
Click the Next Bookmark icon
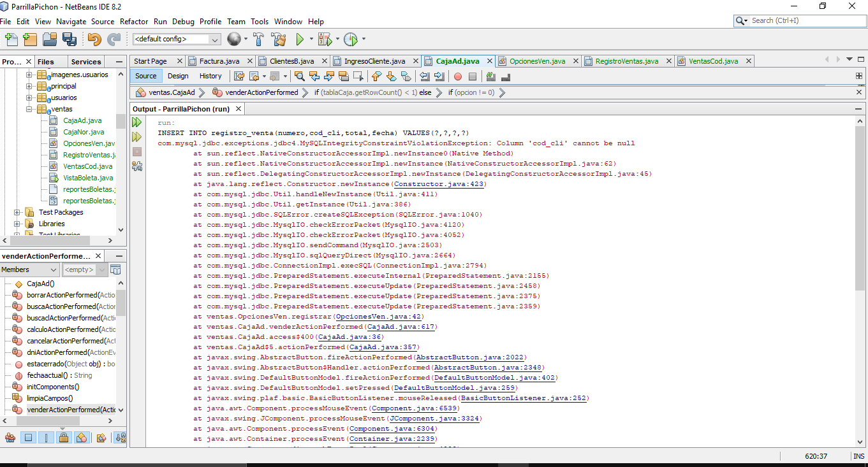(391, 76)
